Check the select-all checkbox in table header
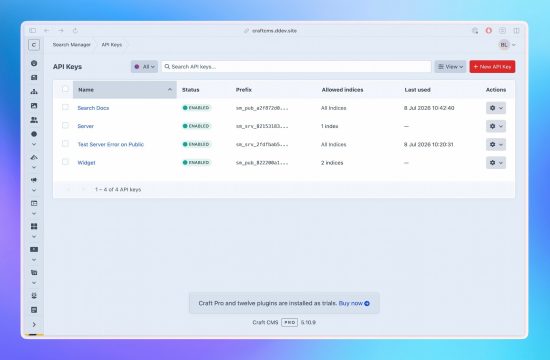Image resolution: width=550 pixels, height=360 pixels. [x=65, y=89]
